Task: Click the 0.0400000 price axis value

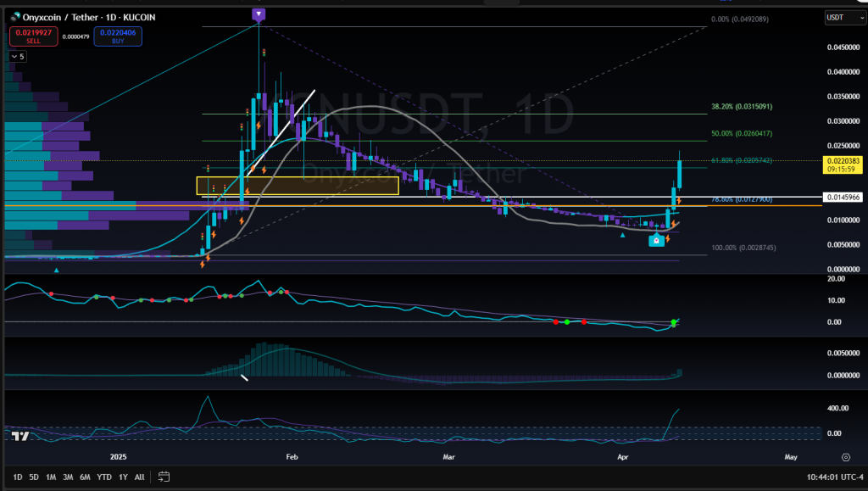Action: click(x=843, y=72)
